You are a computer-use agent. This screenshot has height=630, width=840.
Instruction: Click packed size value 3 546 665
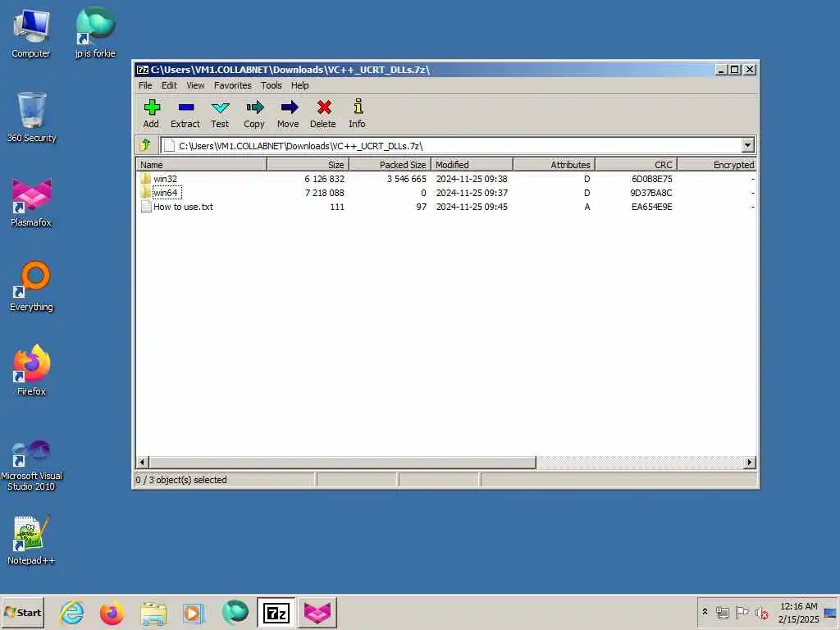click(407, 178)
